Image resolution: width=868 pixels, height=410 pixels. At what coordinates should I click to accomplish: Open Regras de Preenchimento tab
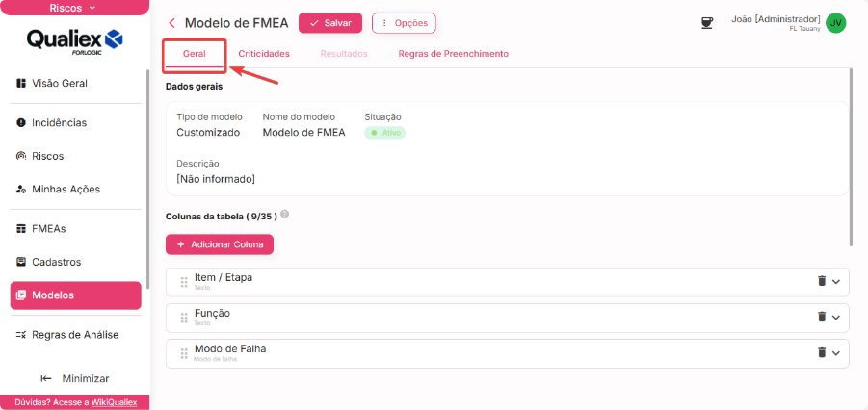(453, 54)
